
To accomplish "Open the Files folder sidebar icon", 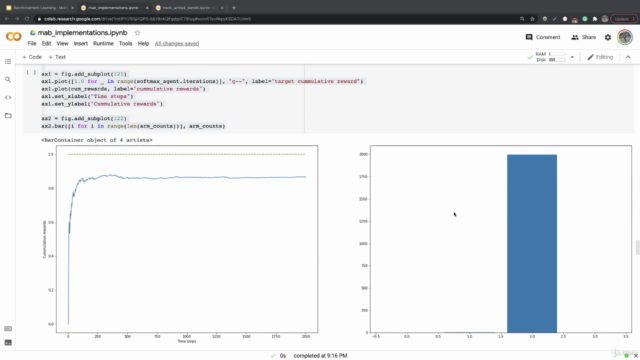I will pos(8,116).
